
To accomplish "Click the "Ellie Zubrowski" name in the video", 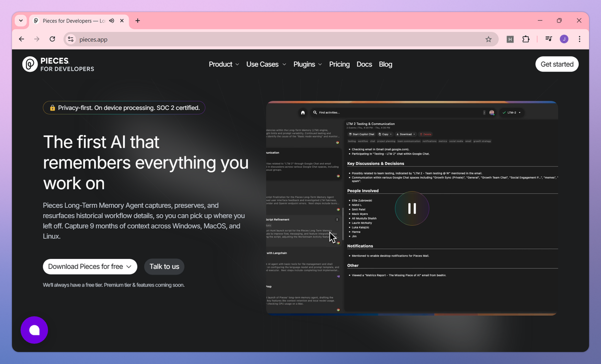I will (362, 200).
